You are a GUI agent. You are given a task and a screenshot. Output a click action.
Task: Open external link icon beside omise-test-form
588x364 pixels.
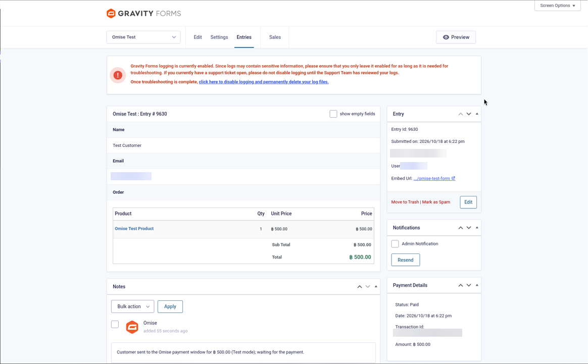[x=453, y=178]
